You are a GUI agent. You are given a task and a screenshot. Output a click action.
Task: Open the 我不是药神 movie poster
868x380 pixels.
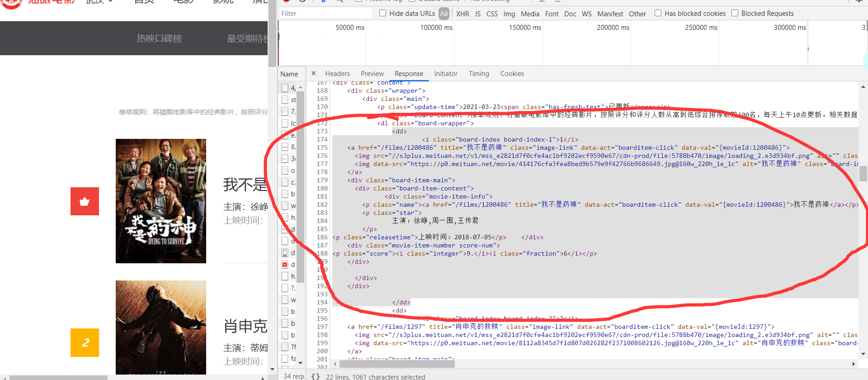tap(161, 201)
